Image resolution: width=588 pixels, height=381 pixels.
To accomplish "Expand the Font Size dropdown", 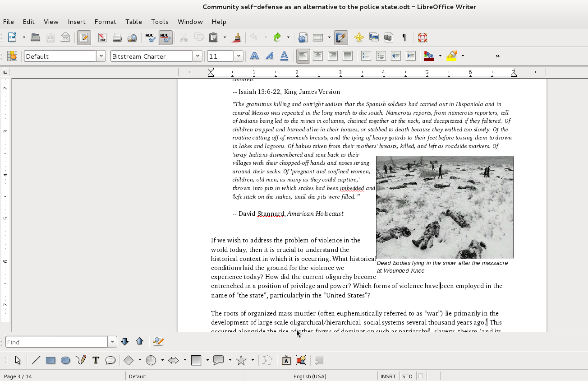I will coord(239,56).
